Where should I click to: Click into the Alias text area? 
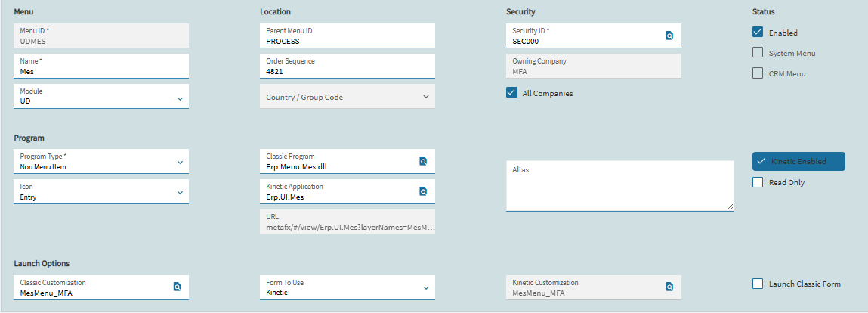tap(620, 186)
